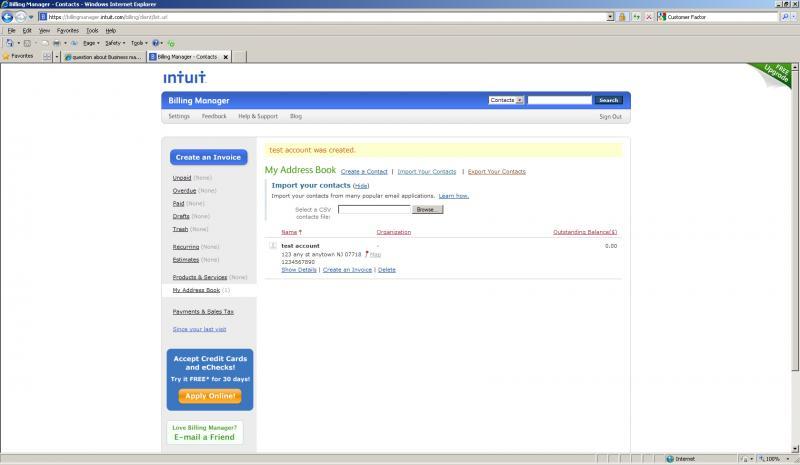This screenshot has width=800, height=465.
Task: Sort contacts by the Name column header
Action: point(289,232)
